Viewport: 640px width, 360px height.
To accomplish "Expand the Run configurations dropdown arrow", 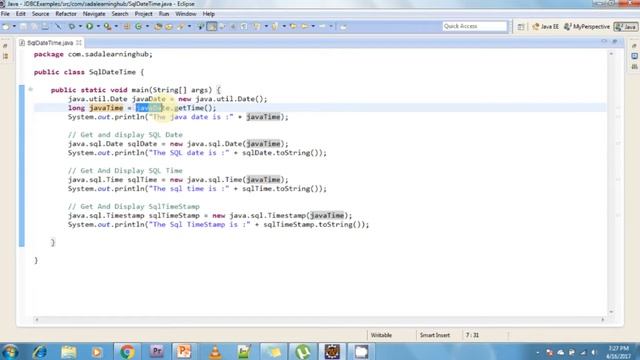I will tap(98, 27).
